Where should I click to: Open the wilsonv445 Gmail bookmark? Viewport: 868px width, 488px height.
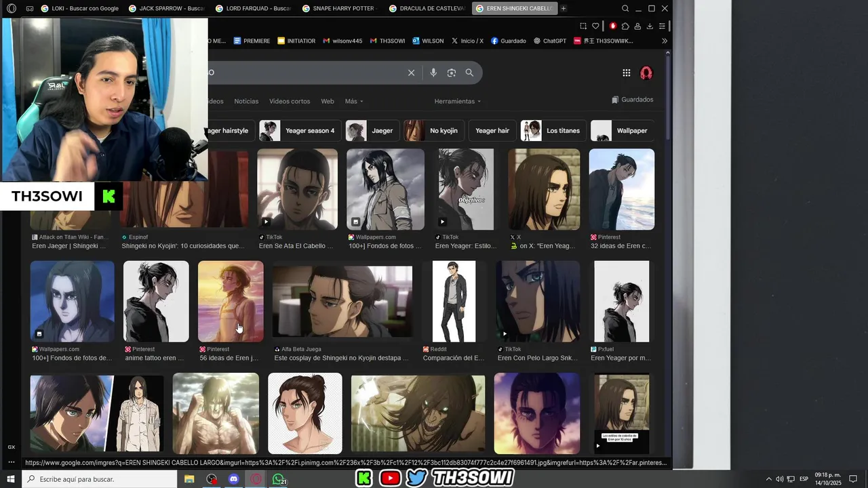point(342,41)
